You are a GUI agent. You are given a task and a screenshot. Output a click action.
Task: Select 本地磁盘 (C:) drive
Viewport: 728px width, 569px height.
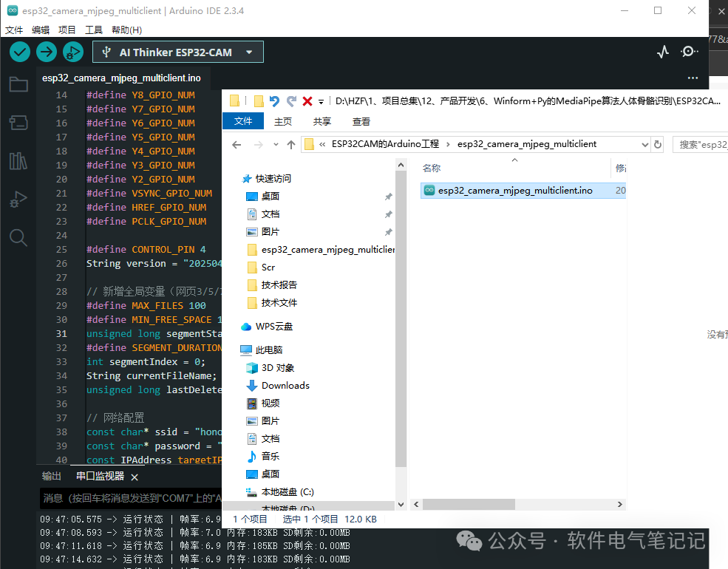(x=288, y=492)
